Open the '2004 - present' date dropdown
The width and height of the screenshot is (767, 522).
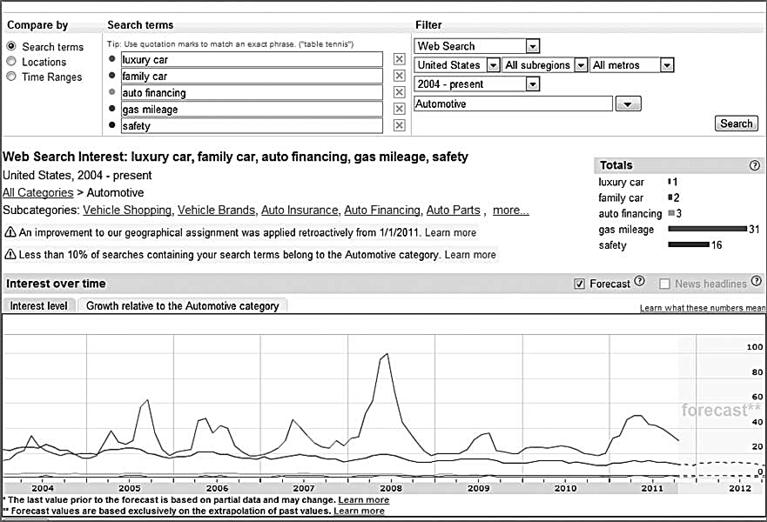tap(533, 84)
